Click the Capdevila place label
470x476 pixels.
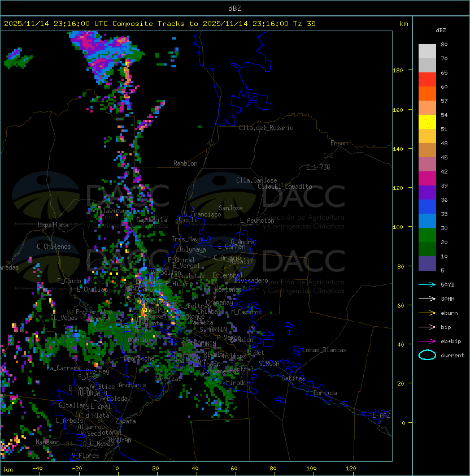[151, 220]
